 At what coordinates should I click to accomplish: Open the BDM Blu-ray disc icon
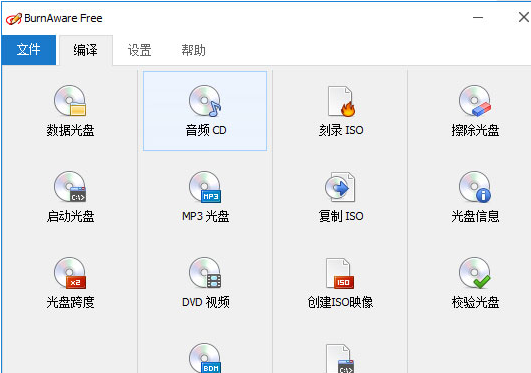pyautogui.click(x=205, y=358)
